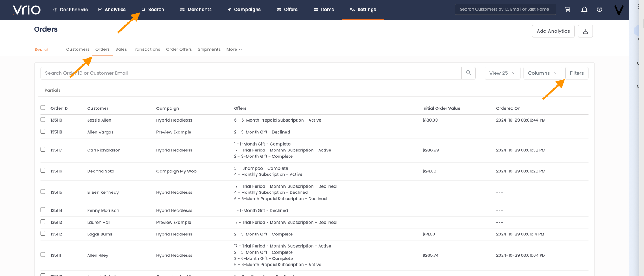Image resolution: width=644 pixels, height=276 pixels.
Task: Click the Partials tab label
Action: click(x=53, y=90)
